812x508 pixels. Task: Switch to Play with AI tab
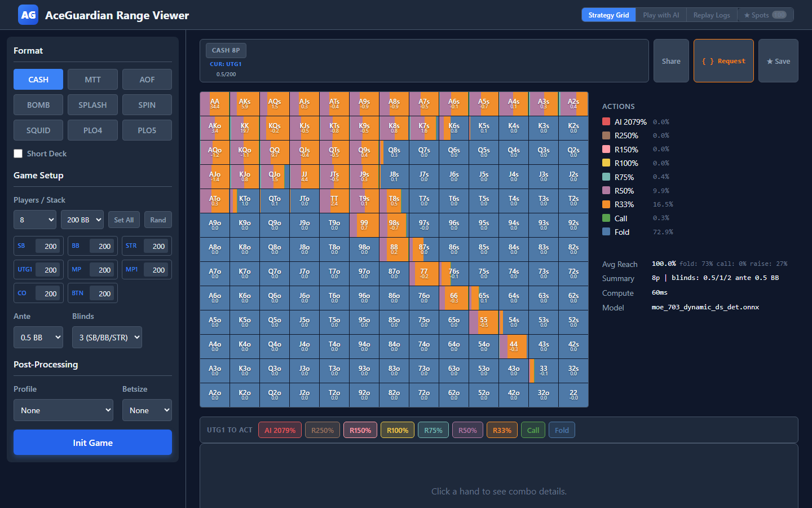(661, 15)
